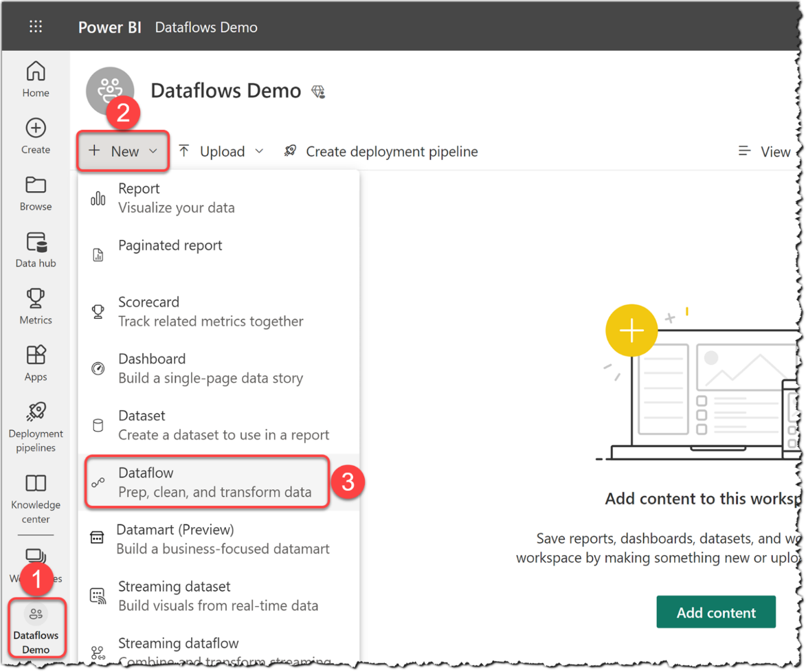This screenshot has height=672, width=806.
Task: Choose Dashboard from the New menu
Action: [x=219, y=368]
